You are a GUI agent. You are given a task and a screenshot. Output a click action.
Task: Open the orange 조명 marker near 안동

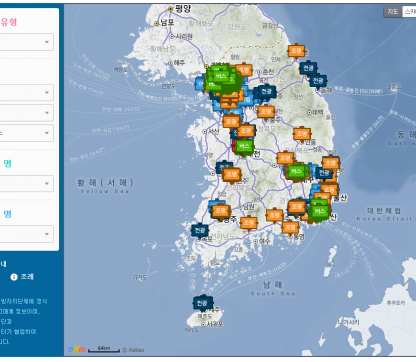(302, 134)
